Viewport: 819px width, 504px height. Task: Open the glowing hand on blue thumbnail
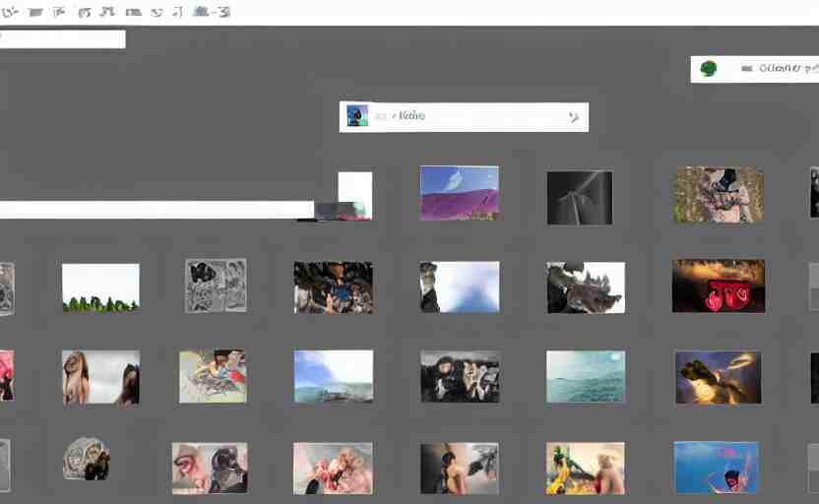[x=718, y=377]
